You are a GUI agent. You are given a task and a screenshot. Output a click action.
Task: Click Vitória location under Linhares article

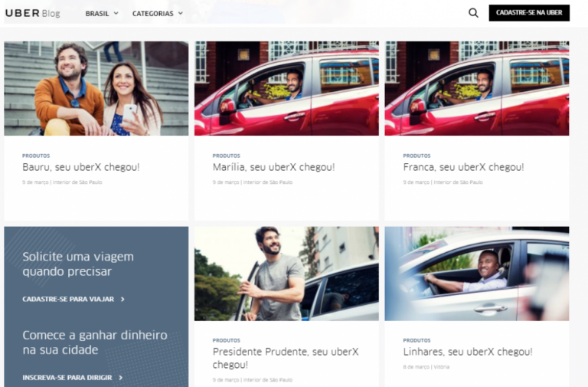point(441,367)
